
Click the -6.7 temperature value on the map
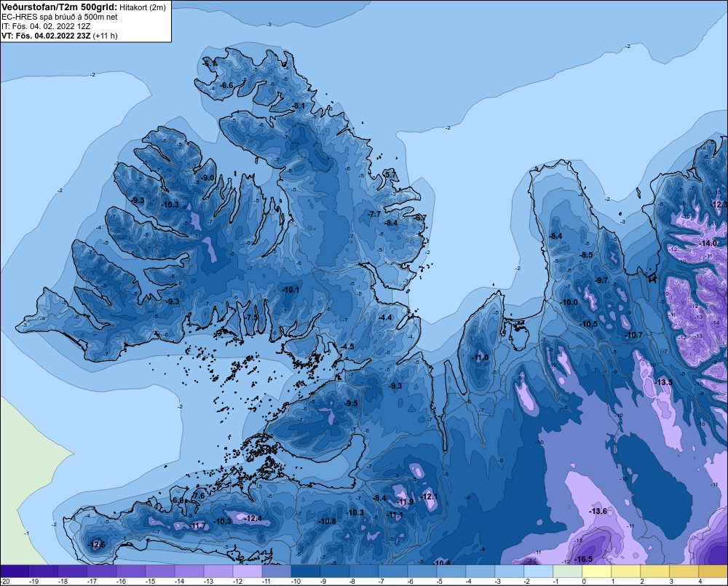tap(420, 218)
